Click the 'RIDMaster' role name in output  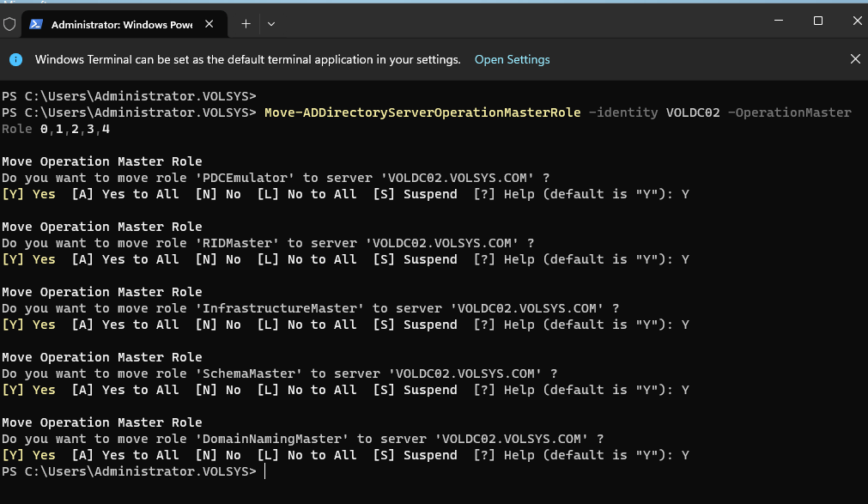(230, 243)
